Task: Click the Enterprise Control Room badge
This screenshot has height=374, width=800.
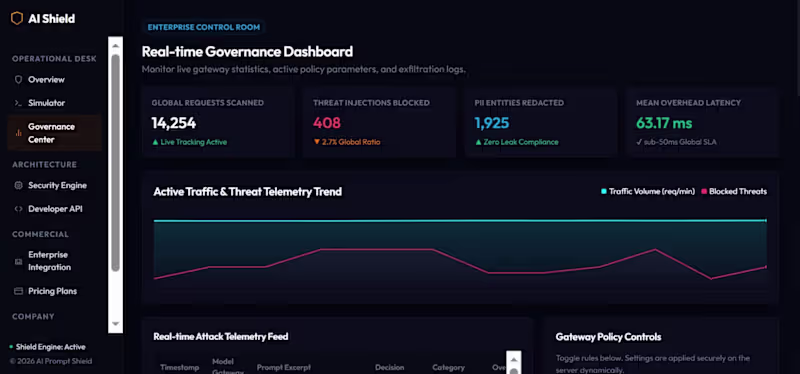Action: (x=204, y=28)
